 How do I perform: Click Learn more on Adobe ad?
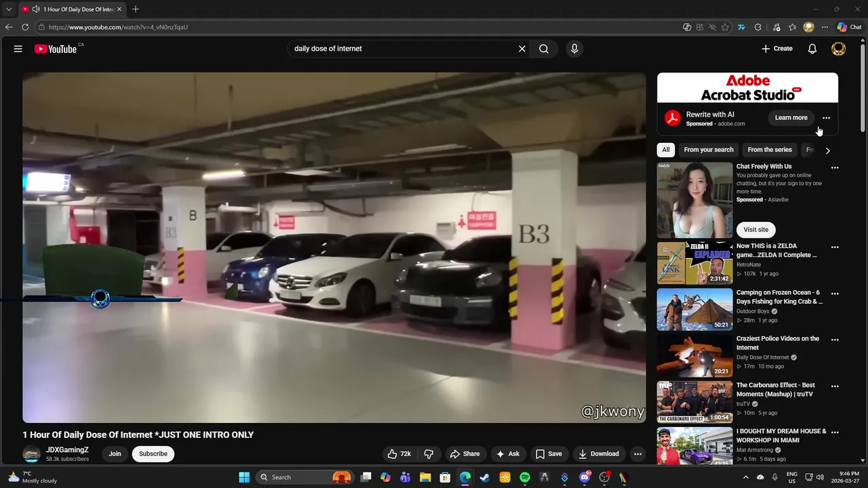pos(791,118)
